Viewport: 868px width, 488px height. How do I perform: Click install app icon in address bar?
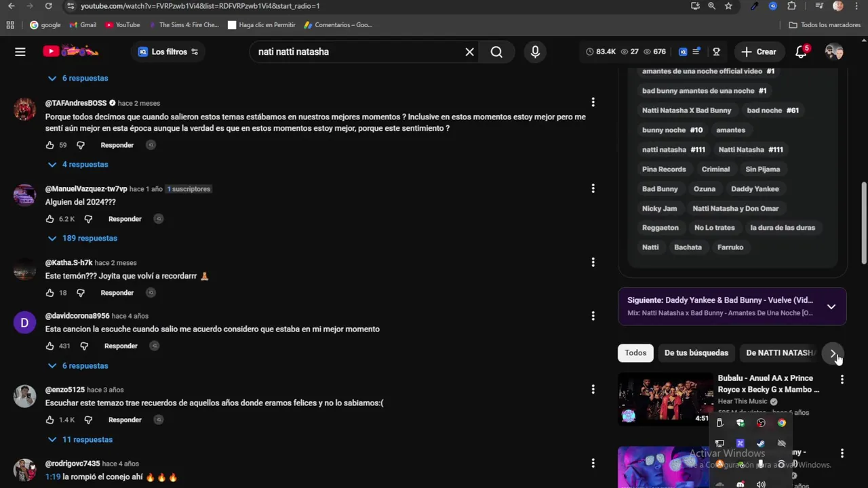coord(695,6)
